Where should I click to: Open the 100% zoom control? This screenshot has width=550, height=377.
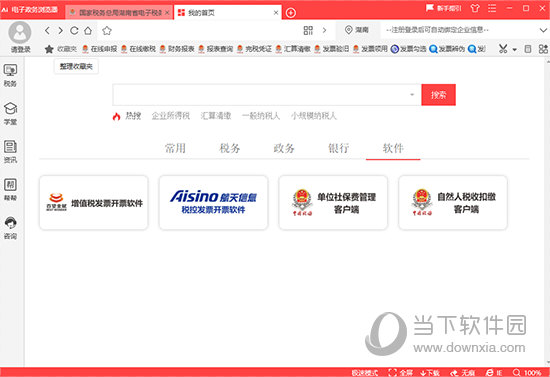pyautogui.click(x=526, y=372)
